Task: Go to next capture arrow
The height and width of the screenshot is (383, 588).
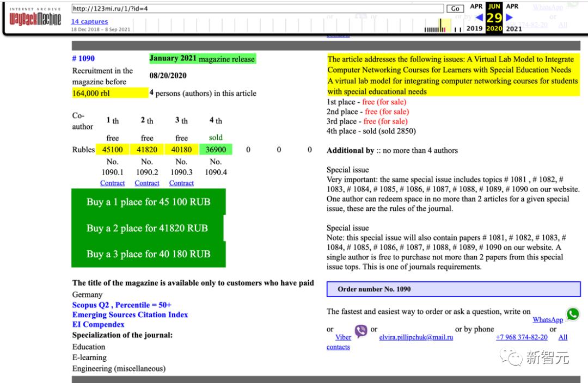Action: point(510,17)
